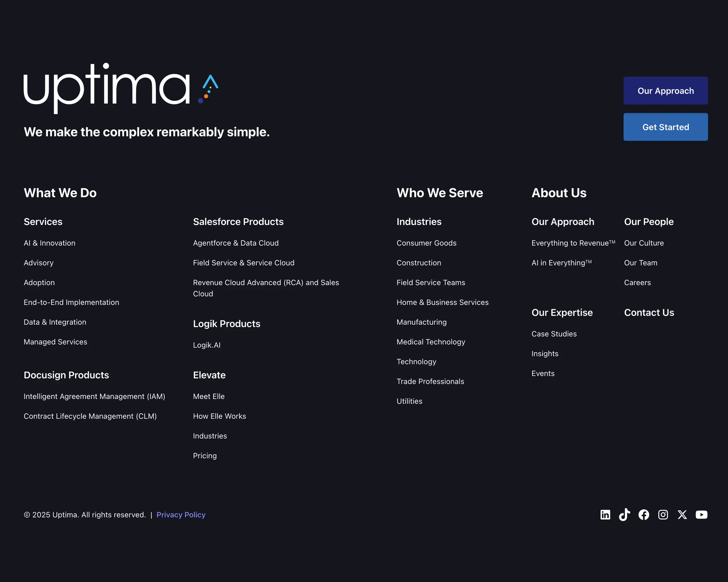728x582 pixels.
Task: Select Construction industry link
Action: point(419,263)
